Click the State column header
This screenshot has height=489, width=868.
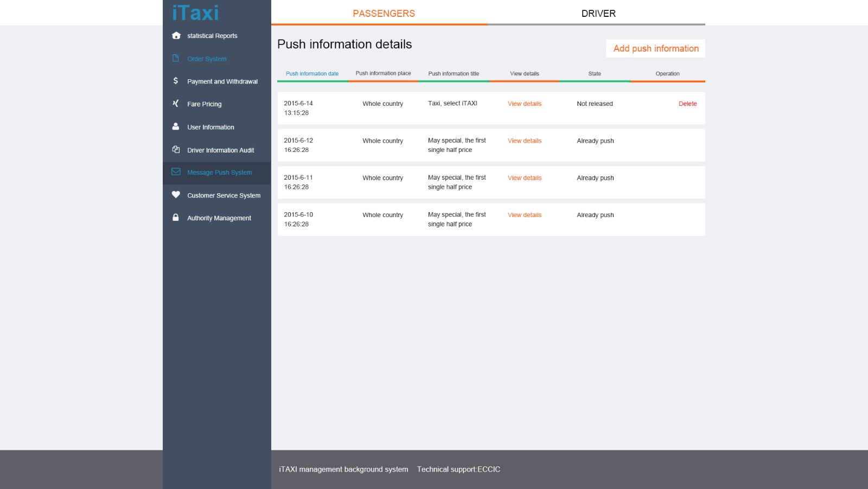(x=594, y=74)
